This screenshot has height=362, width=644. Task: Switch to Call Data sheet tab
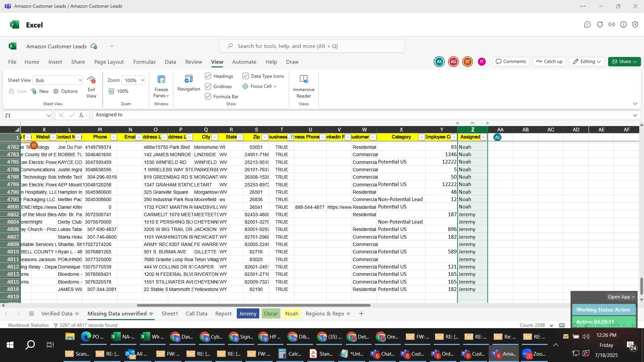[197, 314]
